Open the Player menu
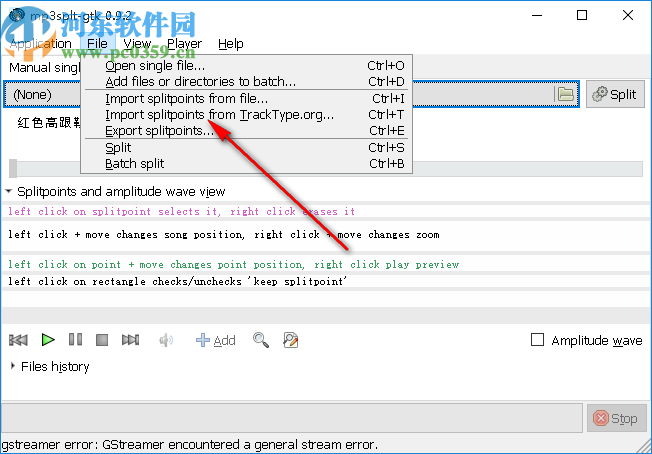This screenshot has width=652, height=454. 184,44
